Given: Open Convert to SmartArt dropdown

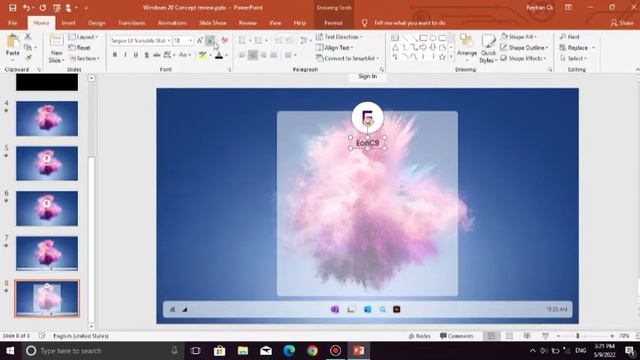Looking at the screenshot, I should pos(347,58).
